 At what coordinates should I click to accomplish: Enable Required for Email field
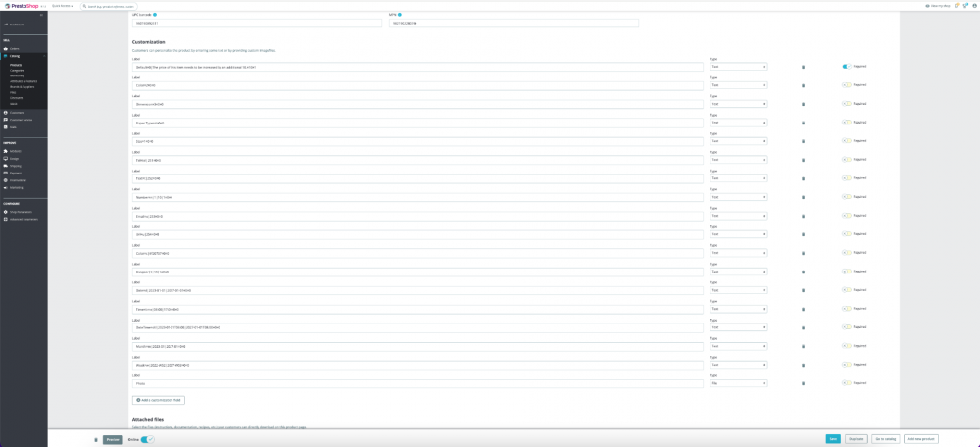[x=847, y=215]
